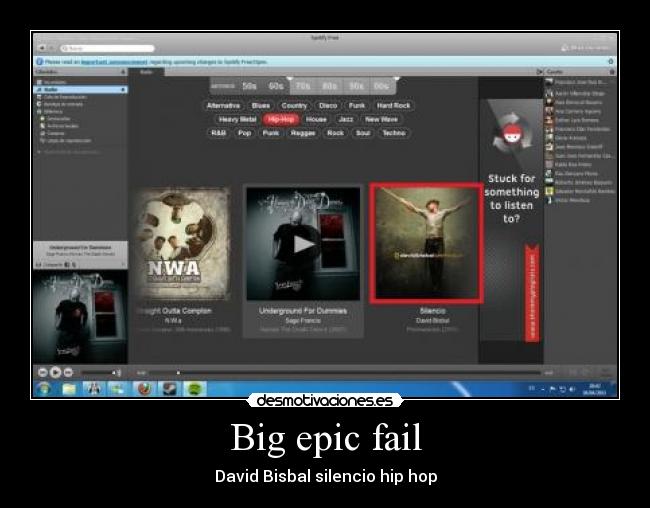
Task: Select the 90s decade
Action: tap(356, 86)
